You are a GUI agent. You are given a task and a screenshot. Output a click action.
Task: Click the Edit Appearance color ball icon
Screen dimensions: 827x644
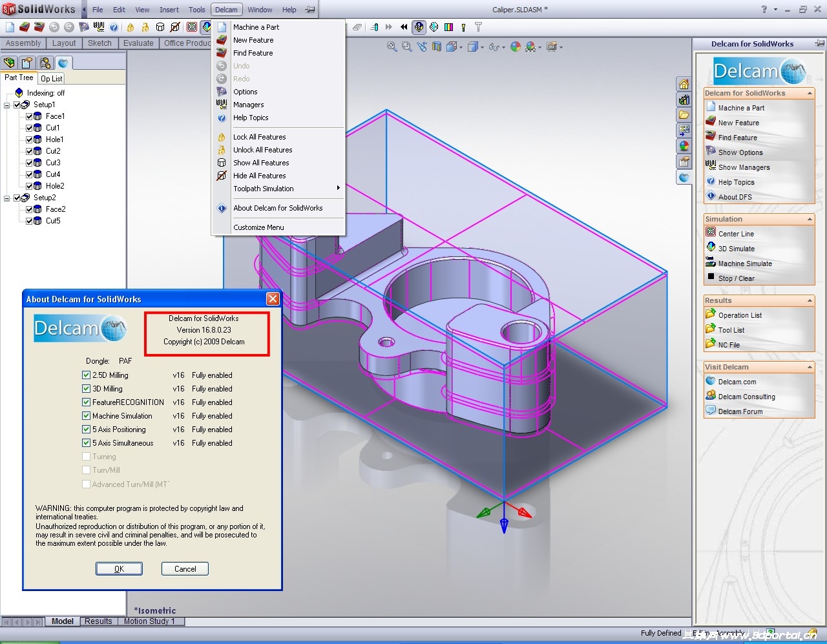click(516, 47)
